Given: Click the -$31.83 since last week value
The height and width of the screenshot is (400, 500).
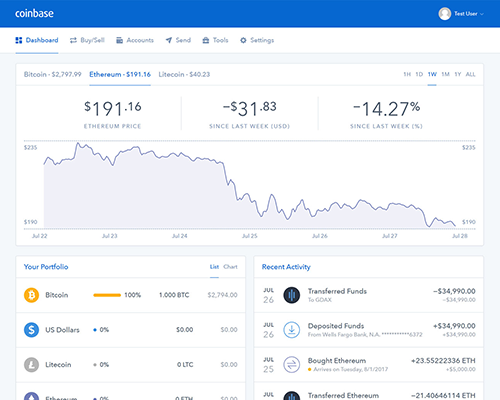Looking at the screenshot, I should (x=250, y=108).
